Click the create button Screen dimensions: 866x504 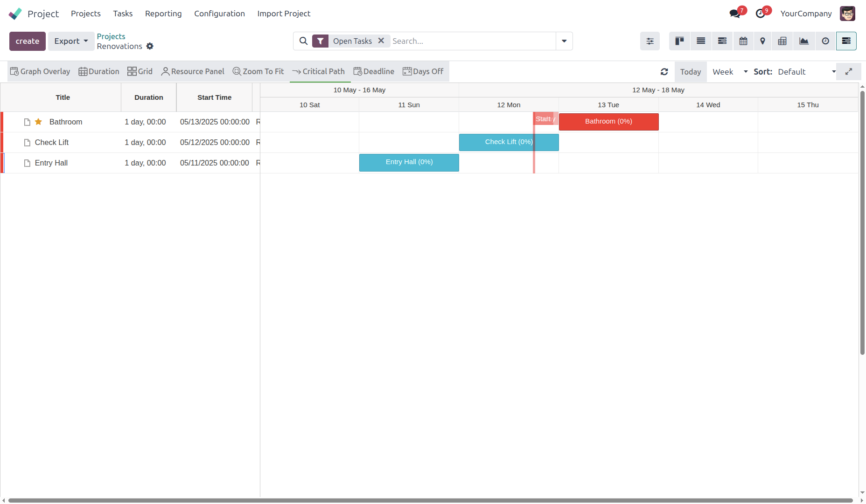coord(28,41)
